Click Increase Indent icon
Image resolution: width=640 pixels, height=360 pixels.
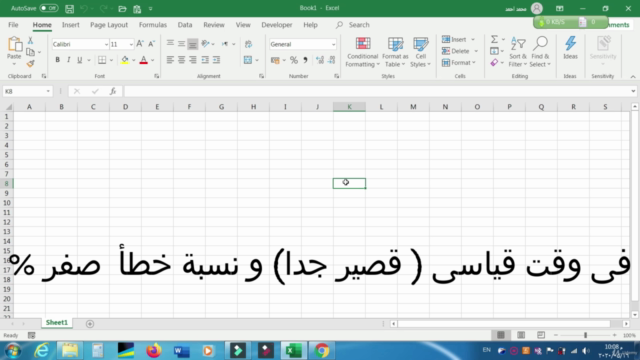tap(216, 60)
